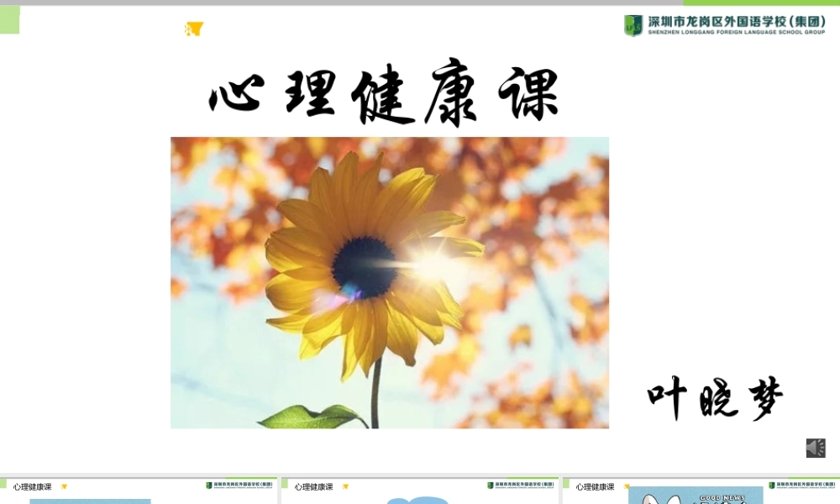The image size is (840, 504).
Task: Click the GOOD NEWS text in the third thumbnail
Action: pyautogui.click(x=722, y=496)
